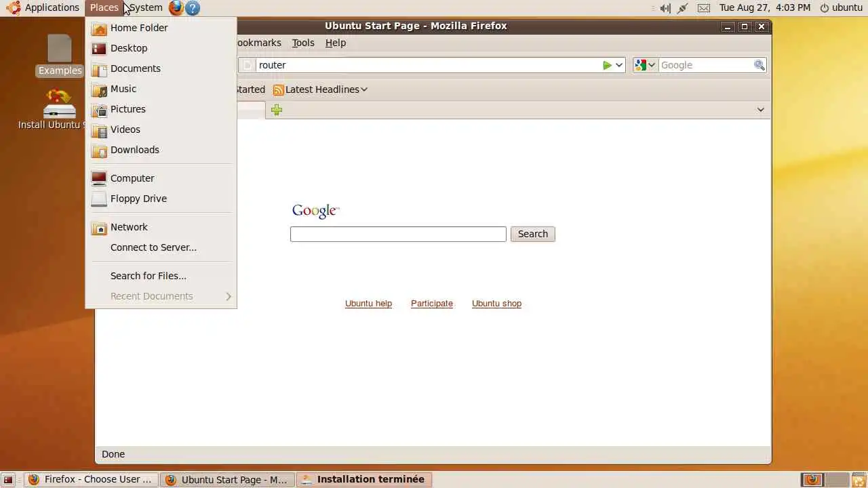The width and height of the screenshot is (868, 488).
Task: Switch to Installation terminée taskbar window
Action: [x=364, y=479]
